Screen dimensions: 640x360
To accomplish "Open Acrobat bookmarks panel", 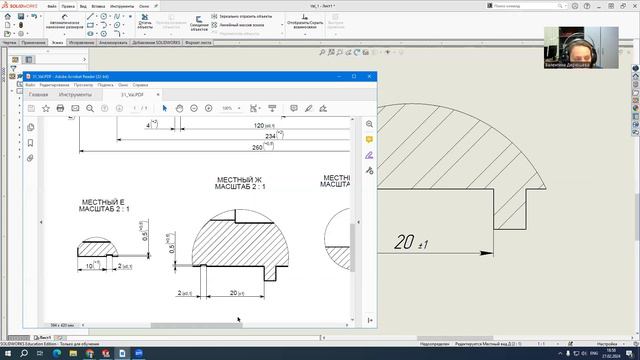I will (31, 143).
